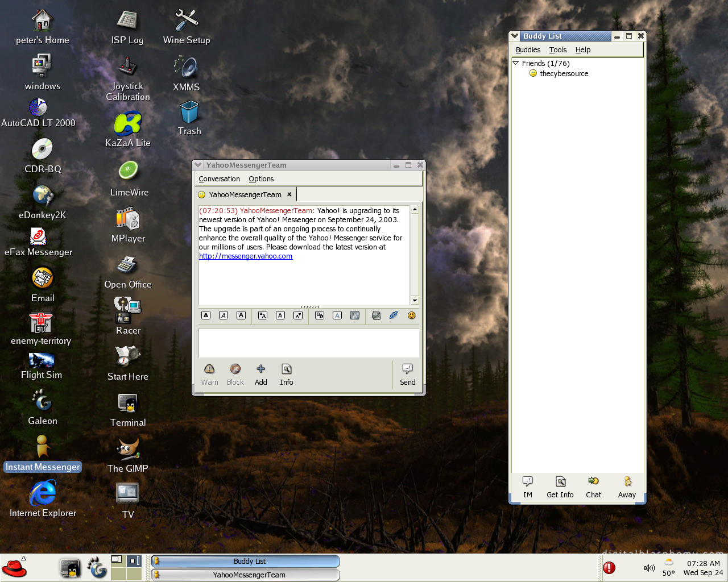Launch AutoCAD LT 2000 desktop icon
The width and height of the screenshot is (728, 582).
(38, 113)
